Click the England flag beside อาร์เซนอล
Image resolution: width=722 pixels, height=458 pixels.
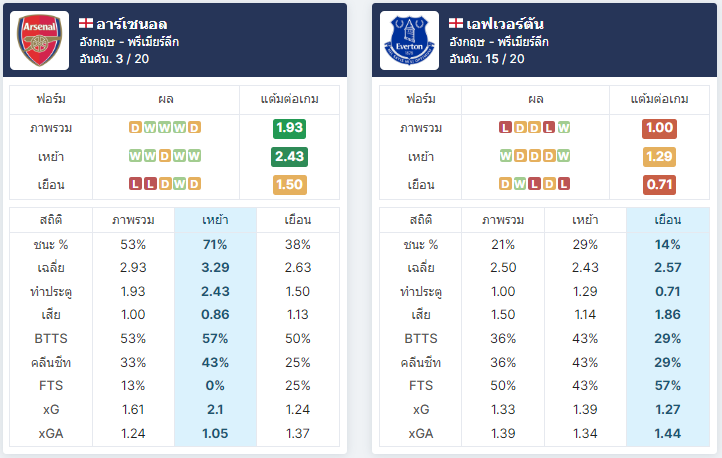pyautogui.click(x=86, y=23)
